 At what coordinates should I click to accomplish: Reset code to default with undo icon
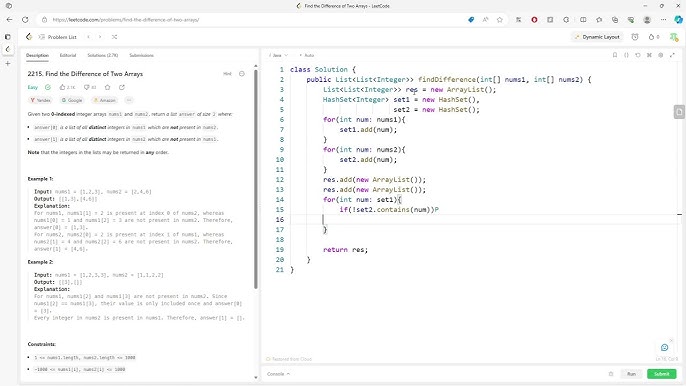pyautogui.click(x=638, y=55)
